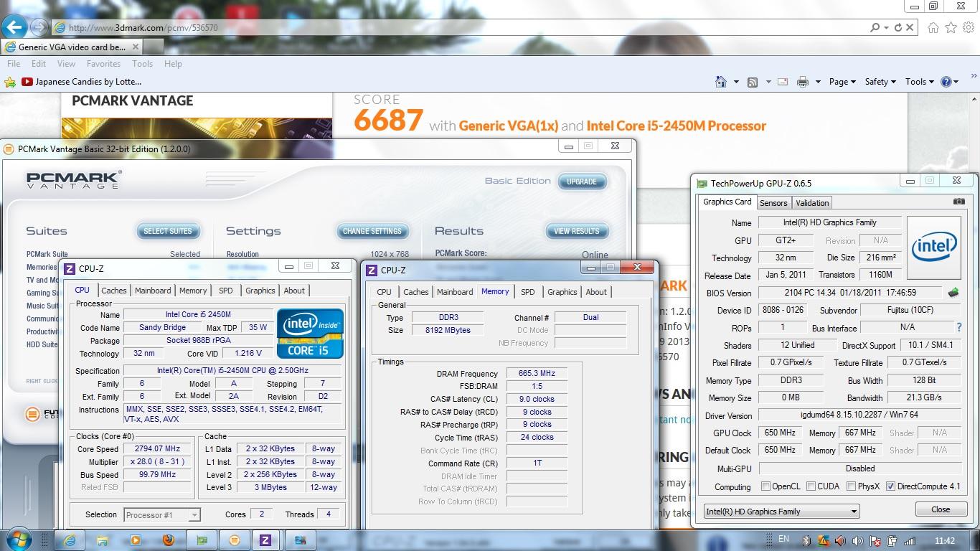Toggle the PhysX checkbox in GPU-Z
This screenshot has height=551, width=980.
tap(851, 486)
